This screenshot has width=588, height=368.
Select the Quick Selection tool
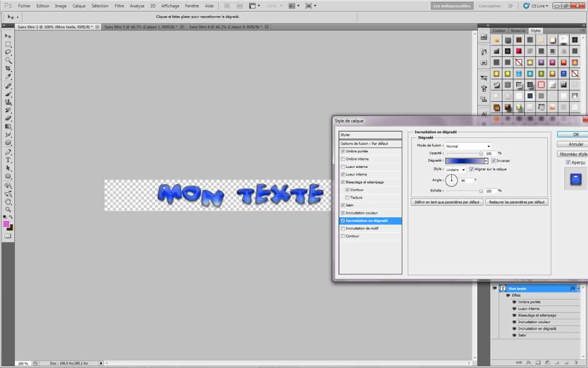coord(8,60)
